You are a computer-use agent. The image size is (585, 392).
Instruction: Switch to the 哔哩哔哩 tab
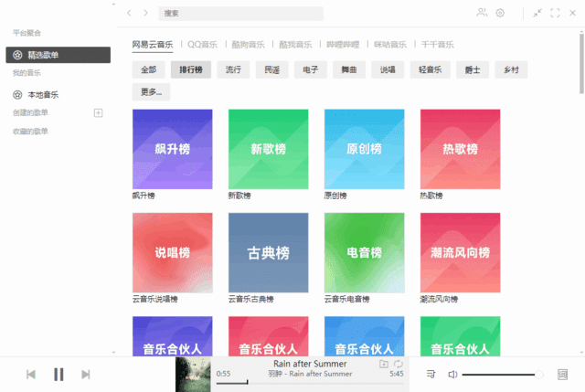point(343,45)
